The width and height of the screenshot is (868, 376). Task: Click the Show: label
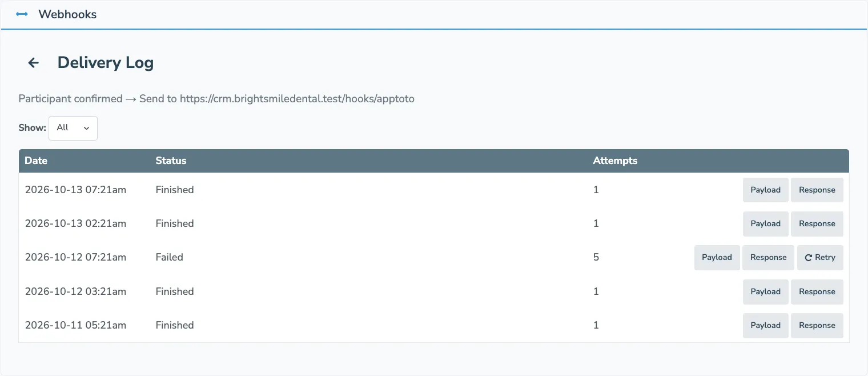[32, 127]
